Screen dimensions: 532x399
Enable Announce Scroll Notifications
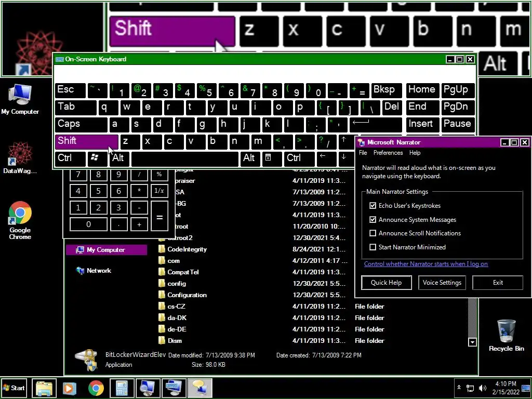pos(373,233)
